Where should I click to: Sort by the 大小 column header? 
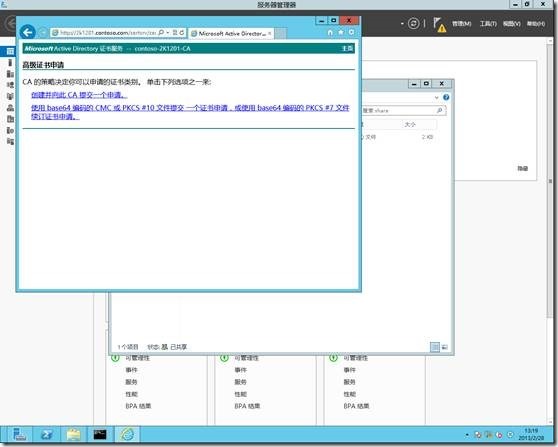tap(410, 125)
